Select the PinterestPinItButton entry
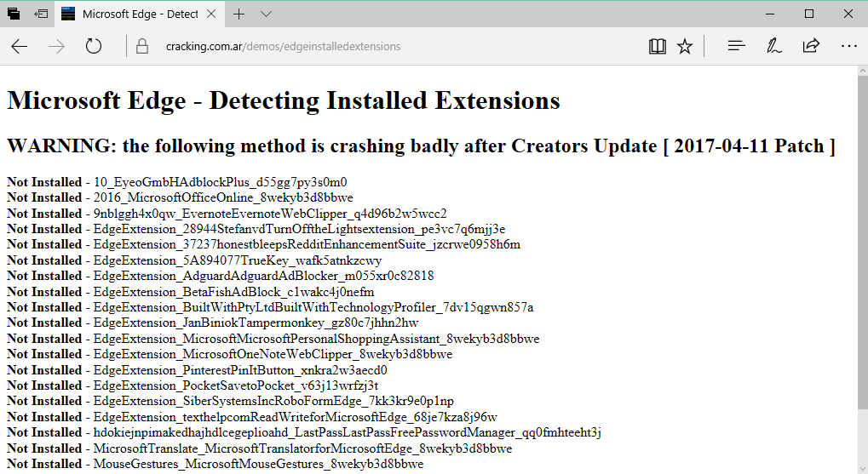Image resolution: width=868 pixels, height=474 pixels. (197, 370)
